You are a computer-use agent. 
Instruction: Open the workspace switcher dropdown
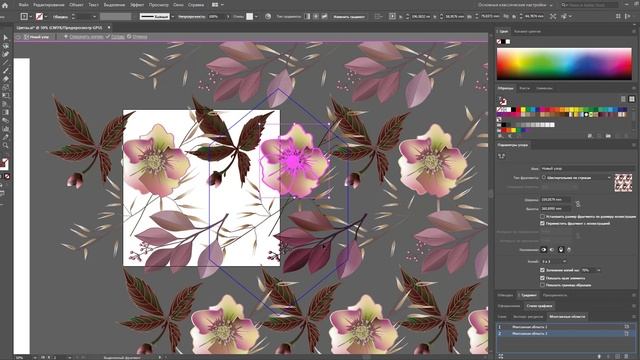[x=516, y=5]
